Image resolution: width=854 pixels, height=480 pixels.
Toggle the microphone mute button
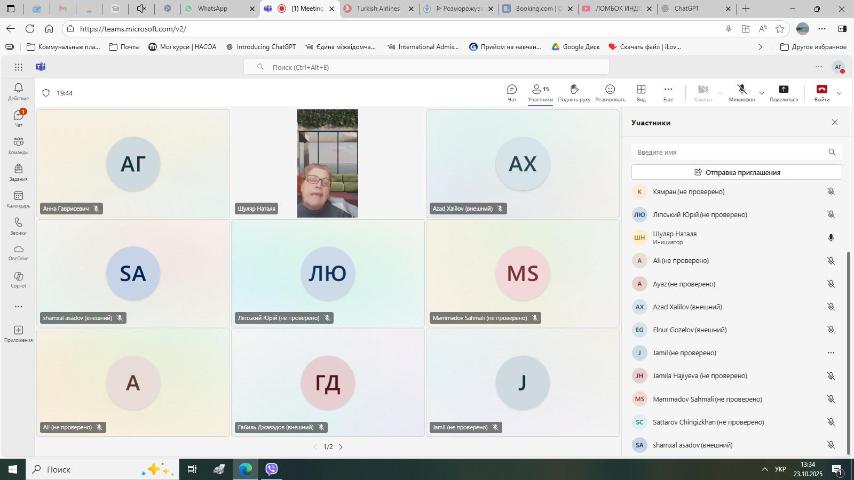[741, 91]
